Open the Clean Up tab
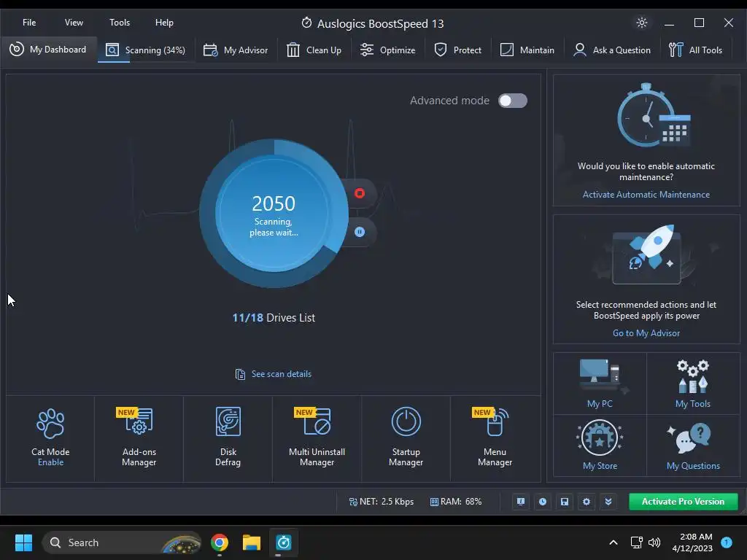 point(314,50)
